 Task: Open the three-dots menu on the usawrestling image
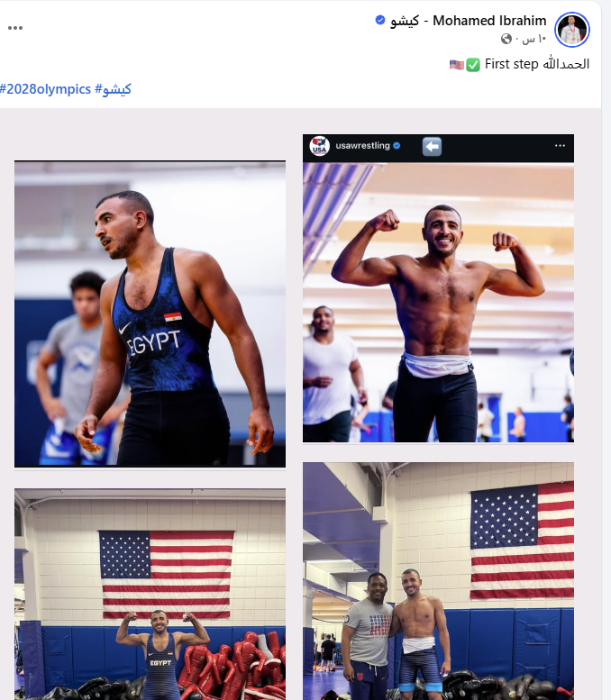coord(560,146)
